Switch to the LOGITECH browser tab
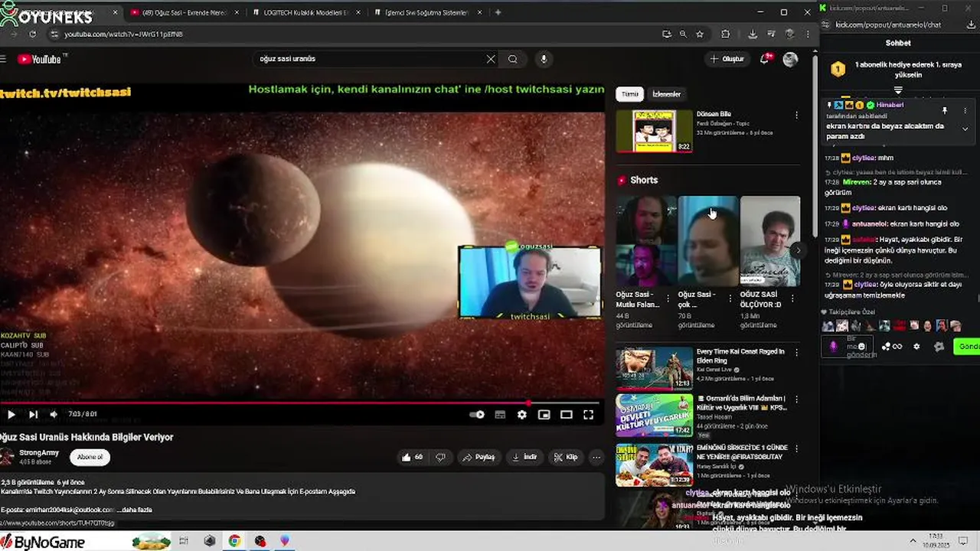Viewport: 980px width, 551px height. point(305,12)
